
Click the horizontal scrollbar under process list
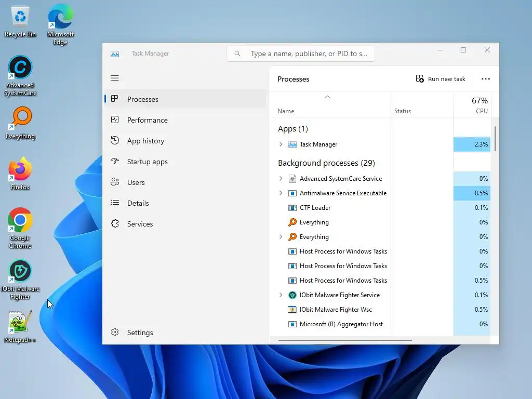345,340
